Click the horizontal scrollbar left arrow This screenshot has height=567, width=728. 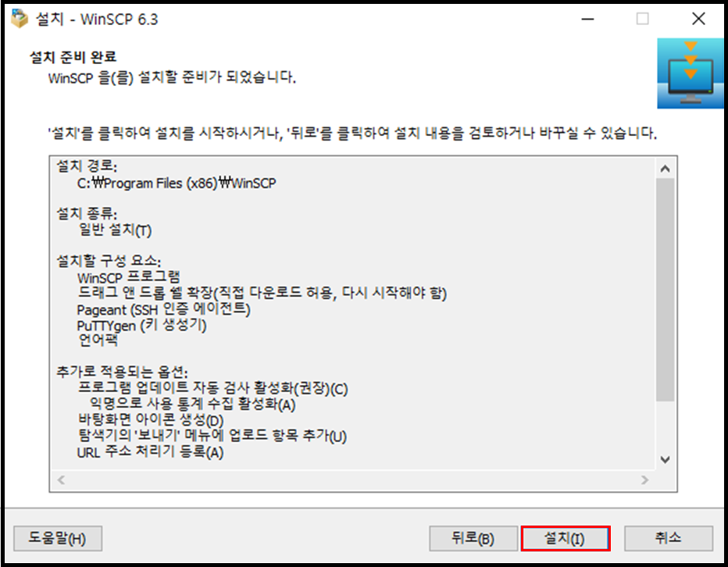[x=61, y=480]
